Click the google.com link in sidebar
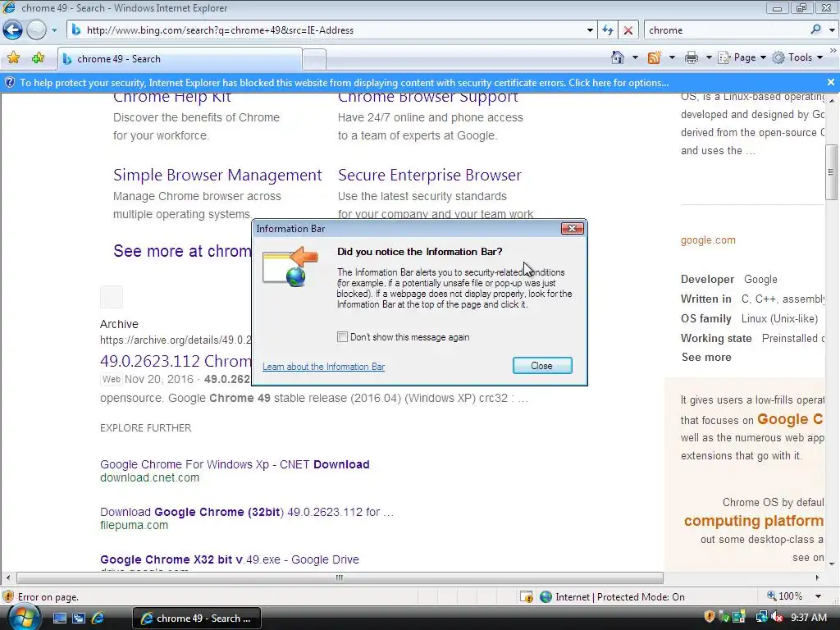 click(x=708, y=240)
